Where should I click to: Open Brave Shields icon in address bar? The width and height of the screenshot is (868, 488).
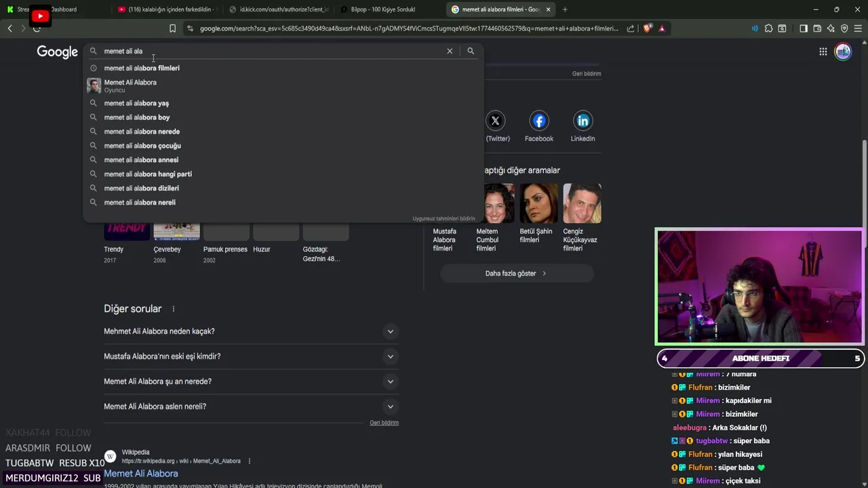[647, 28]
